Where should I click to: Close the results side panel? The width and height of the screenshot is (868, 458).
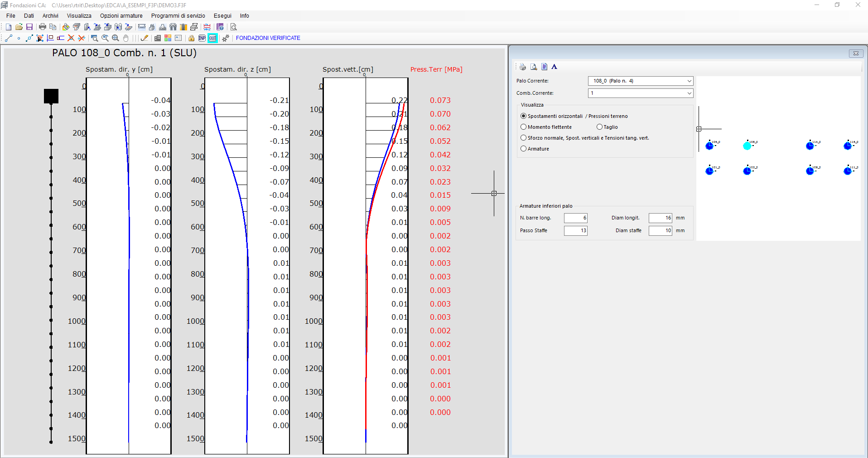click(x=856, y=53)
